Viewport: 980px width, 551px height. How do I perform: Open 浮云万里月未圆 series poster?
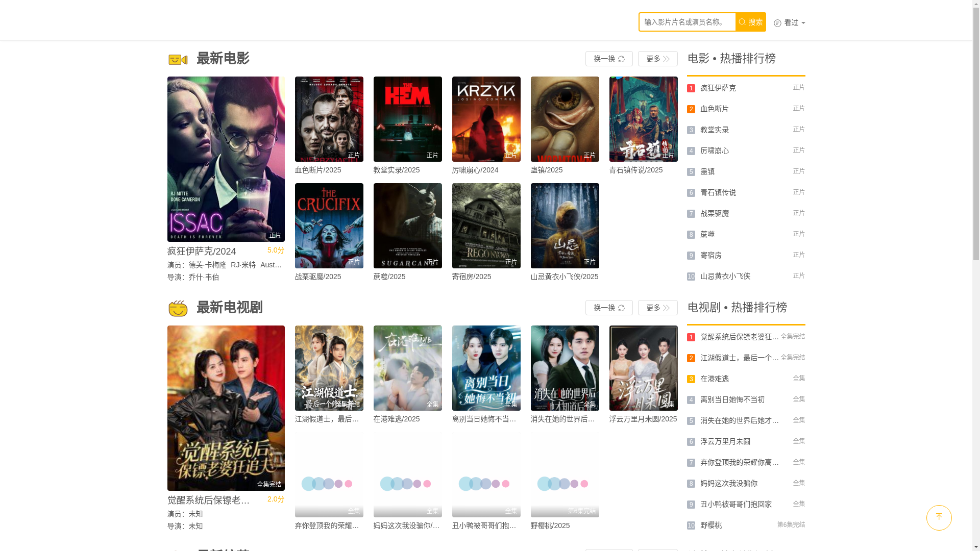click(644, 368)
